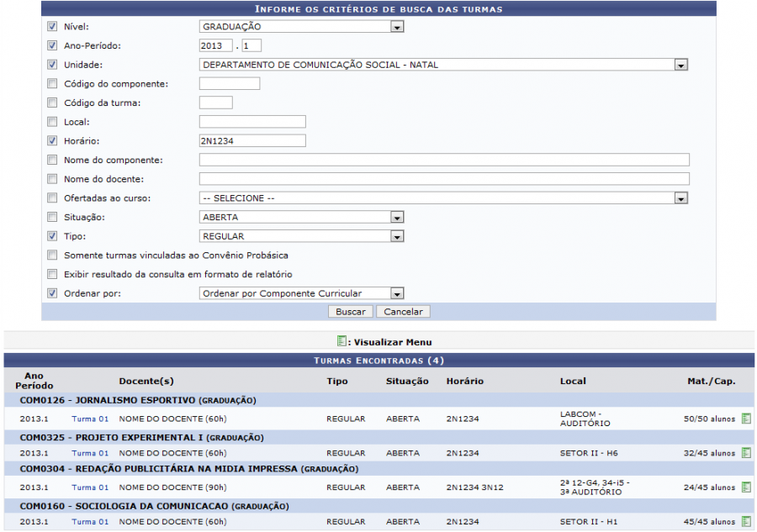Open menu icon for Projeto Experimental I class
The width and height of the screenshot is (757, 532).
[746, 453]
